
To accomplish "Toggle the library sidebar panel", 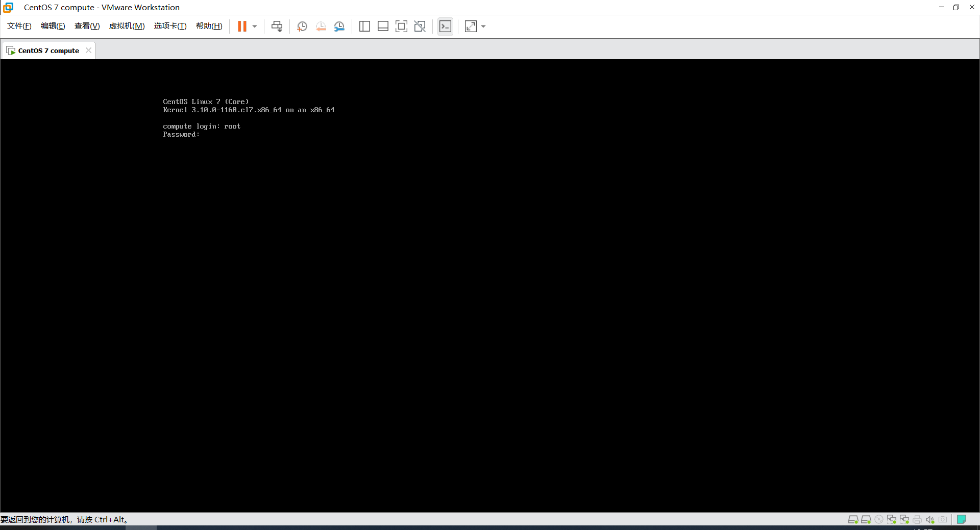I will pyautogui.click(x=364, y=27).
